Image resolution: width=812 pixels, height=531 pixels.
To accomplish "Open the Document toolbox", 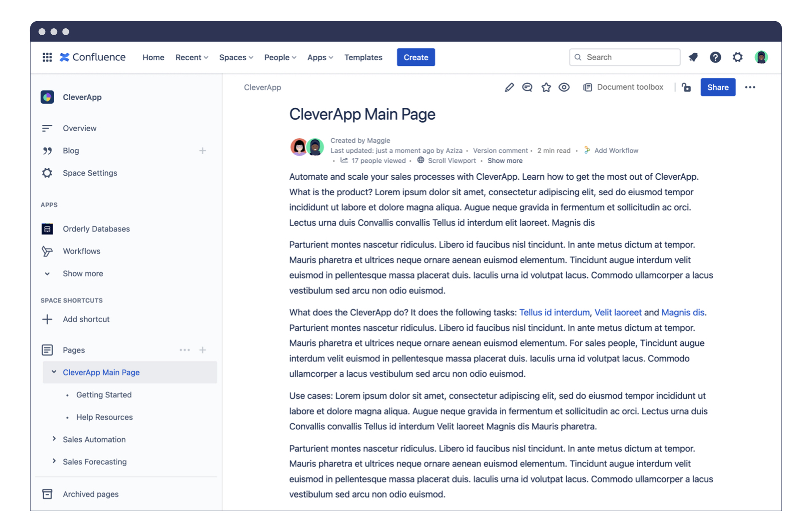I will coord(623,87).
